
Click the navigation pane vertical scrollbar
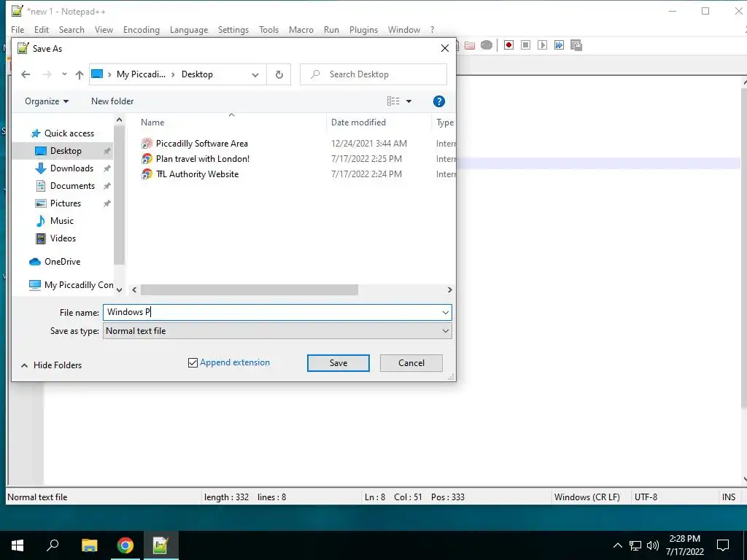pos(119,195)
